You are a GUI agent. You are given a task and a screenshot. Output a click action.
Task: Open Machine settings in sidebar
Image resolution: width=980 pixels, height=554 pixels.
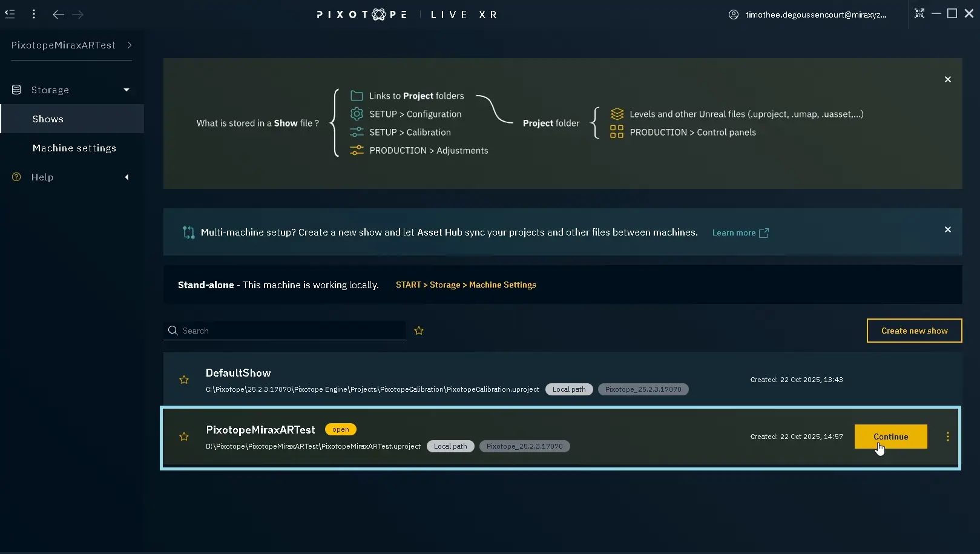74,148
